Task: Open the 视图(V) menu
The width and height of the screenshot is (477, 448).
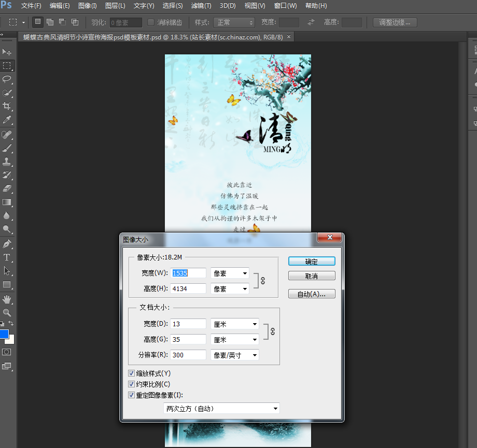Action: 255,6
